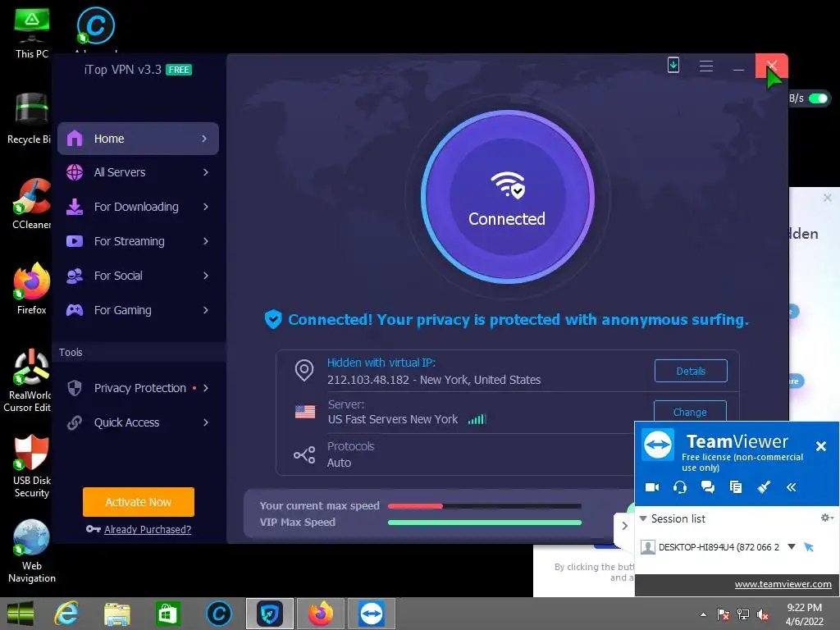
Task: Click the big Connected VPN button
Action: [507, 197]
